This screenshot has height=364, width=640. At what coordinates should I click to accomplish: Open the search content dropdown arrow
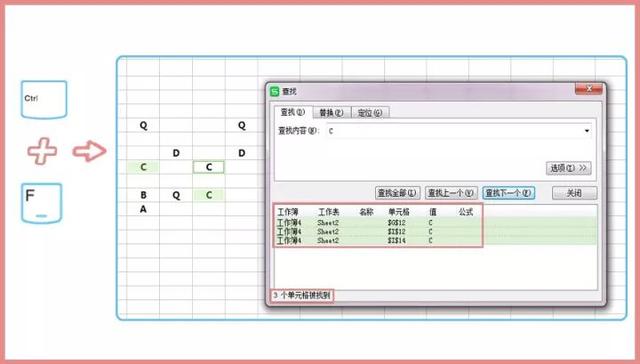tap(587, 131)
